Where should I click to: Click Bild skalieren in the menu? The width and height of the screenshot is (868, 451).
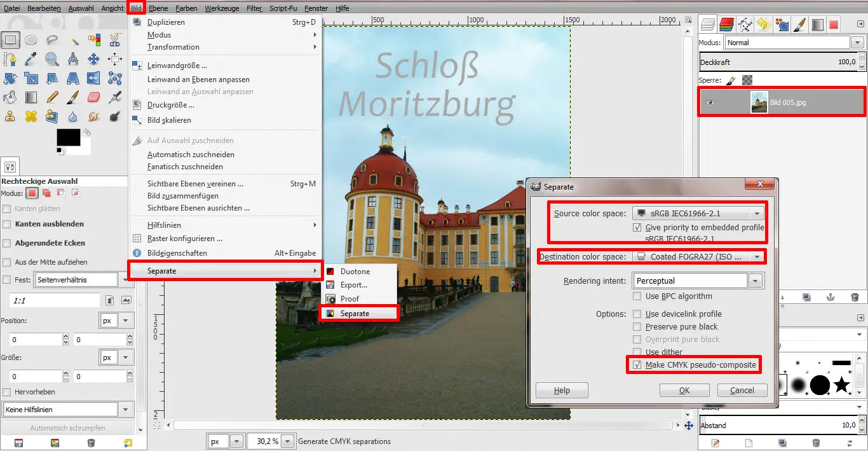169,120
